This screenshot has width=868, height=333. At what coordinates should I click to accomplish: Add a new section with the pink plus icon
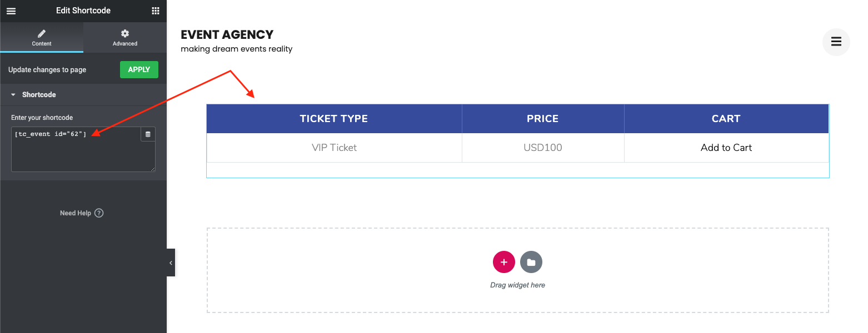click(504, 261)
